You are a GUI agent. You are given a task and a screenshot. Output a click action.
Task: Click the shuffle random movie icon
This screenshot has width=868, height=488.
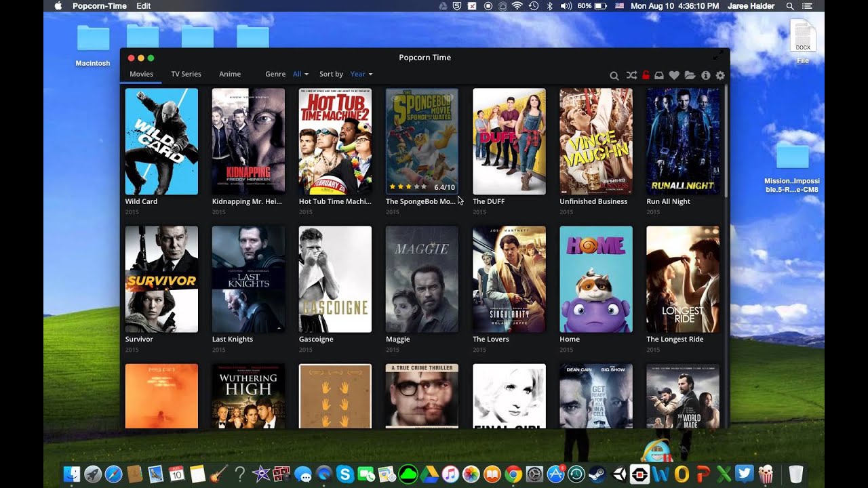(631, 75)
